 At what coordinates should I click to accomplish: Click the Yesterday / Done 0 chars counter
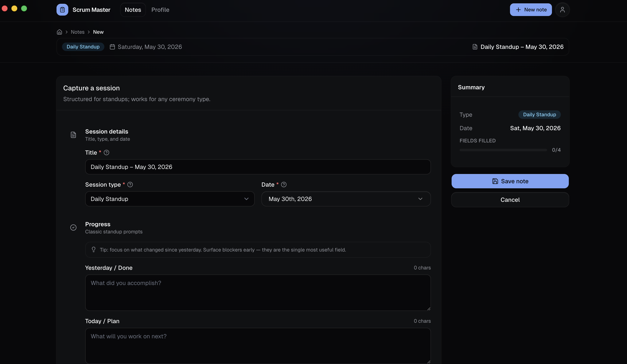[x=422, y=268]
